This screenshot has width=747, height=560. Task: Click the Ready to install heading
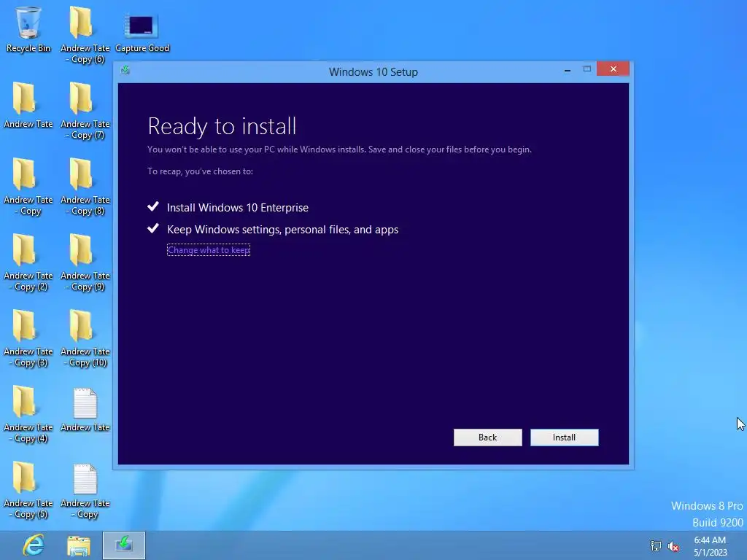222,126
